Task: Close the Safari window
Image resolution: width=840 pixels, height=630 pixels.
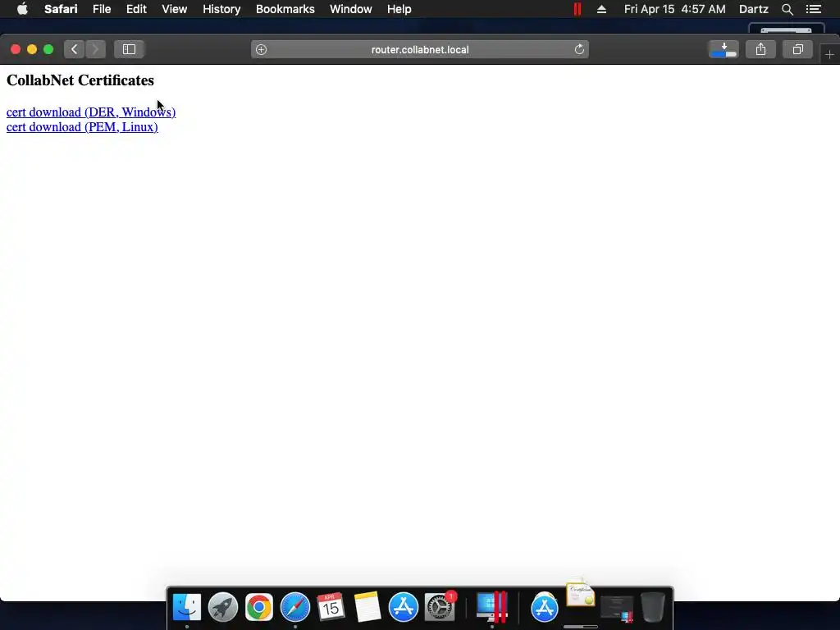Action: pyautogui.click(x=16, y=49)
